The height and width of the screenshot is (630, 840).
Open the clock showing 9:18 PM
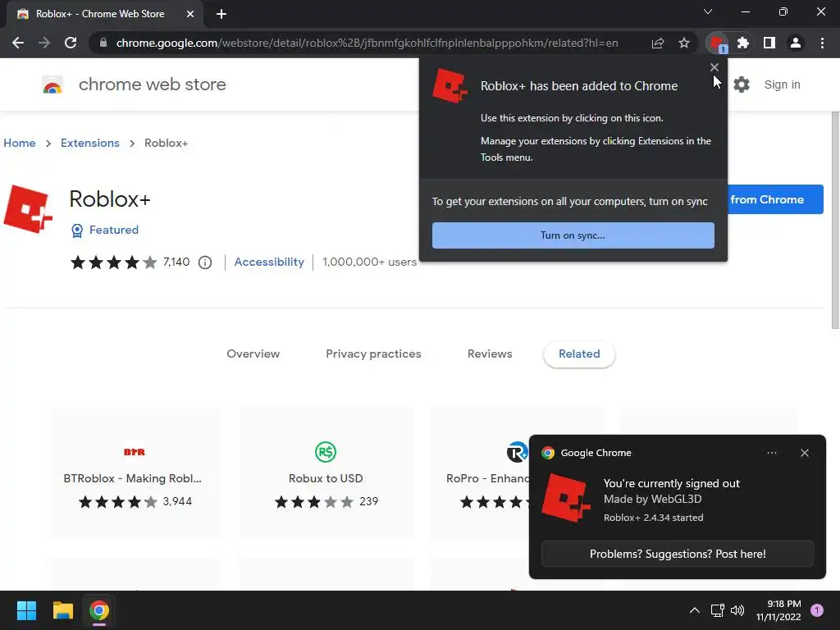778,610
